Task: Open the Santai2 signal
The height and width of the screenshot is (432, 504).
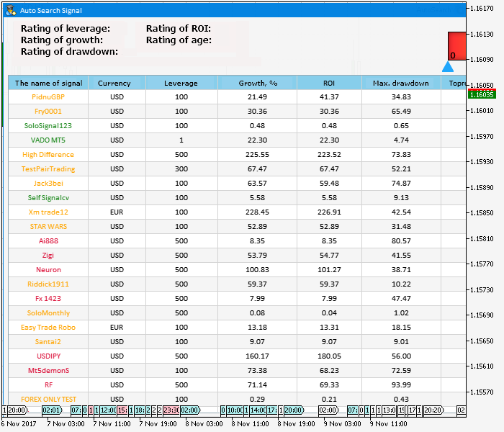Action: pos(48,342)
